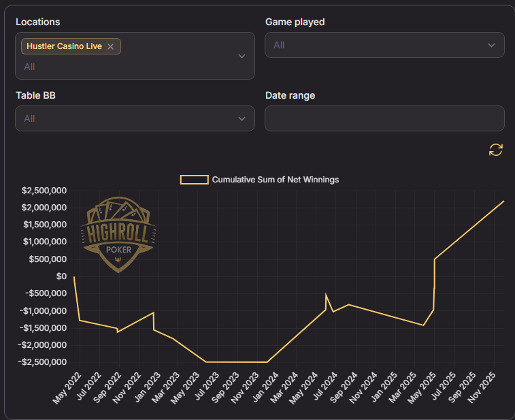The width and height of the screenshot is (515, 420).
Task: Toggle the Cumulative Sum of Net Winnings legend label
Action: 275,180
